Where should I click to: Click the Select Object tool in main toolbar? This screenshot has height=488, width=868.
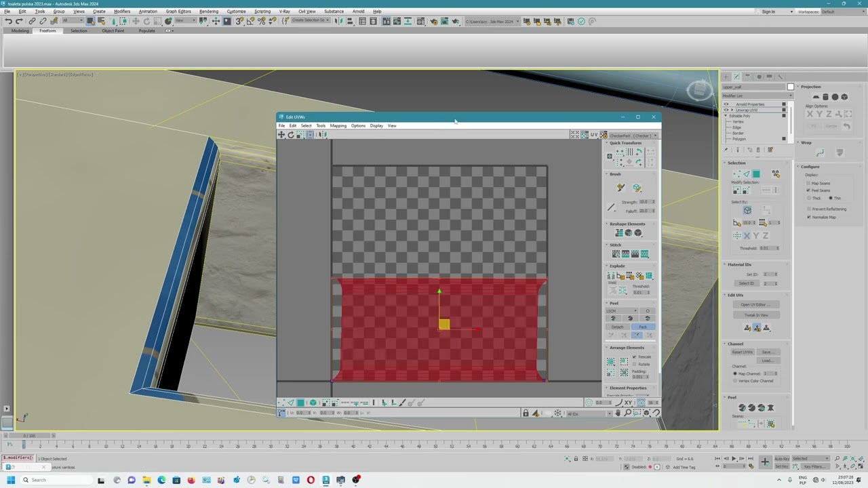90,21
